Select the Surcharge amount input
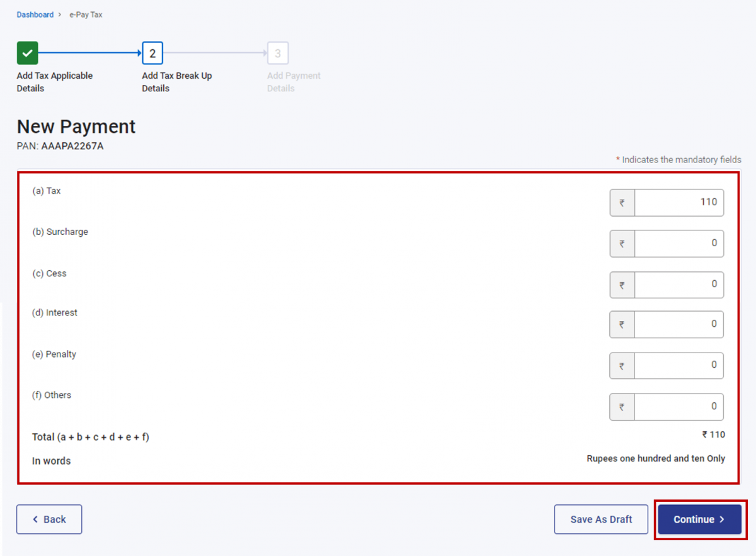Screen dimensions: 756x556 pyautogui.click(x=679, y=244)
